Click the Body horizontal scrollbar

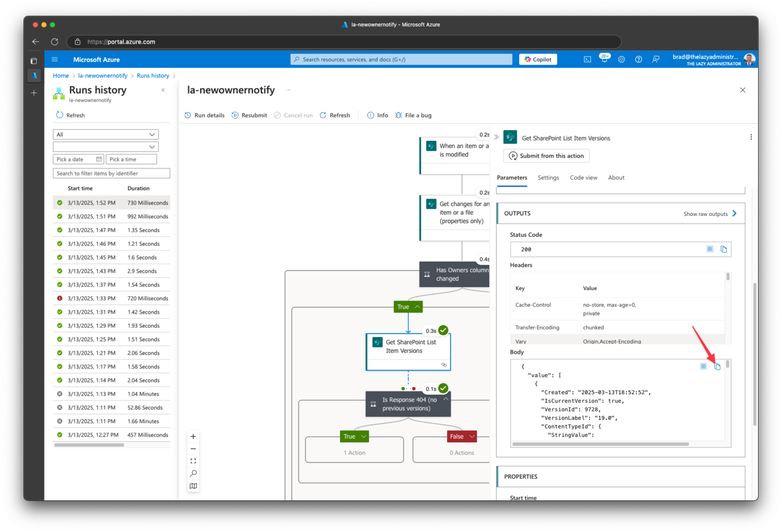[600, 444]
